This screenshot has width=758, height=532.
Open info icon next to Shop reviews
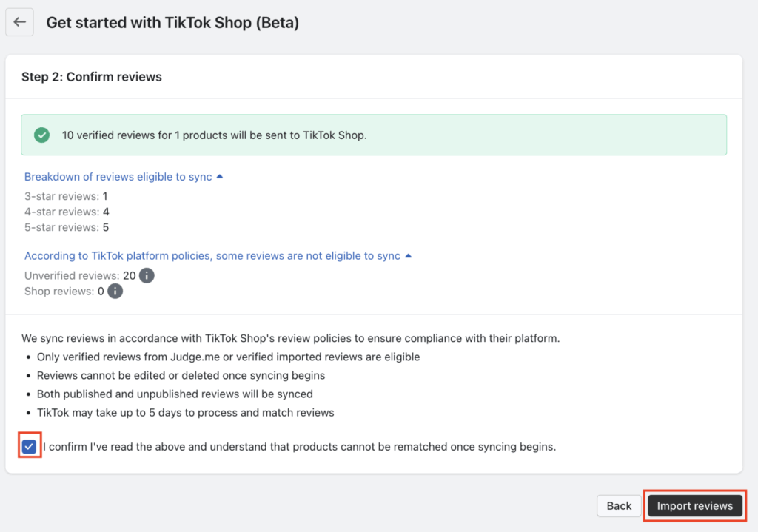(115, 292)
